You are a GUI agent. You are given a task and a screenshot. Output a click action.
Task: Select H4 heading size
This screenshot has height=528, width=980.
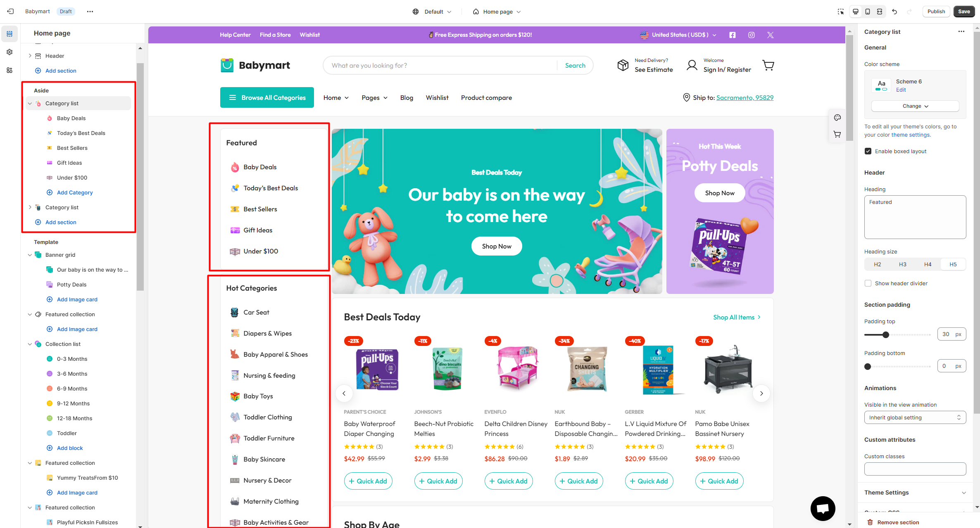[x=928, y=265]
